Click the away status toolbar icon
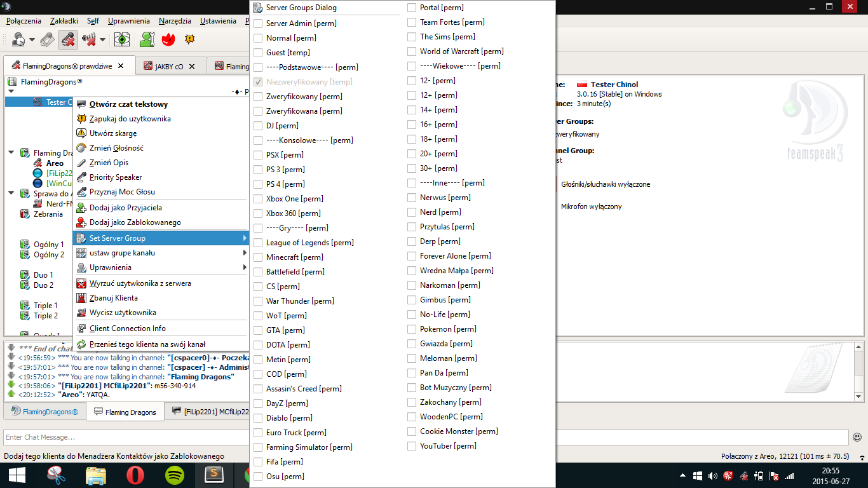The image size is (868, 488). pyautogui.click(x=20, y=39)
